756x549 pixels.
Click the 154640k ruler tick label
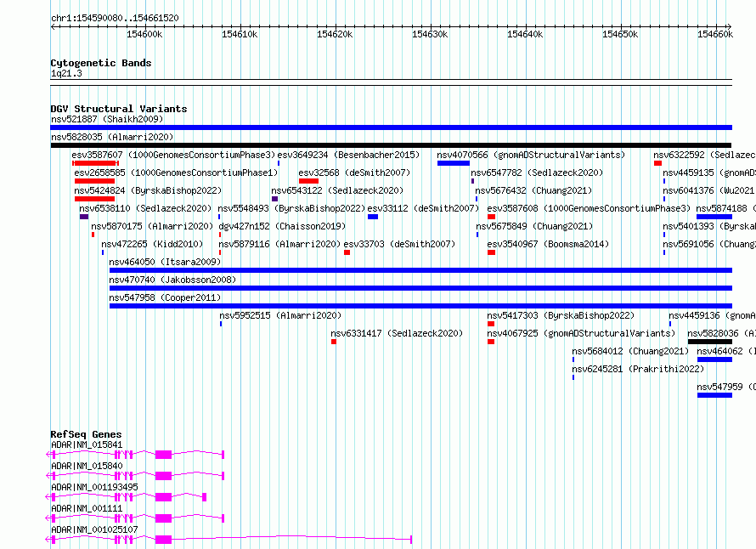525,34
